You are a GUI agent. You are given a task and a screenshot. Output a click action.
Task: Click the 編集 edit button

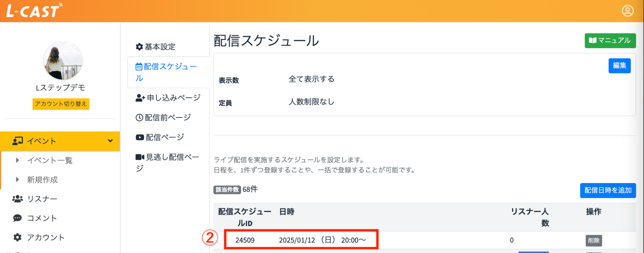click(x=619, y=65)
